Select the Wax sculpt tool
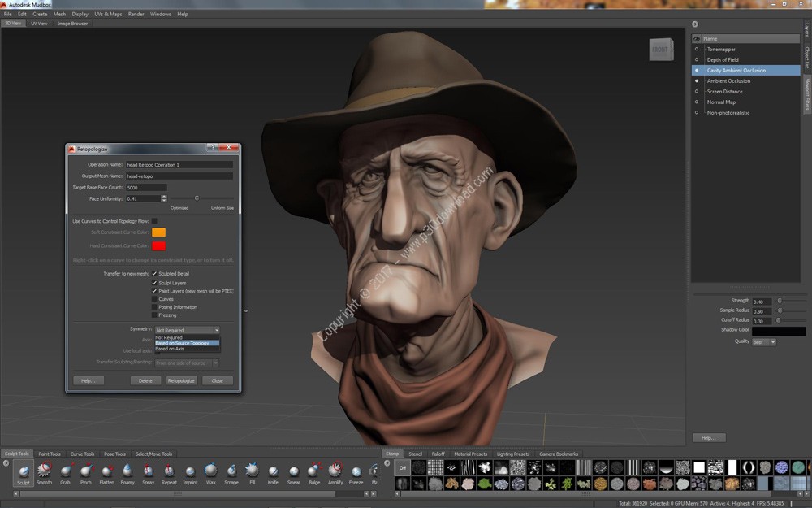This screenshot has height=508, width=812. (x=210, y=473)
